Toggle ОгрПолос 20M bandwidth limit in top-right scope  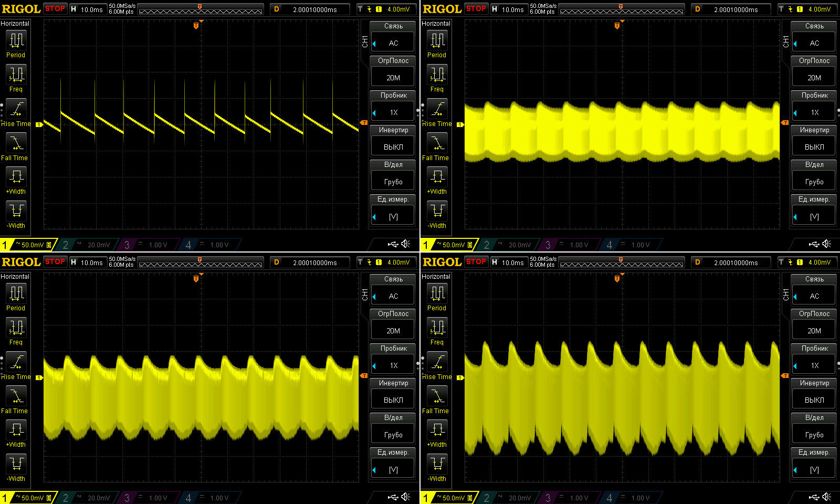point(814,77)
